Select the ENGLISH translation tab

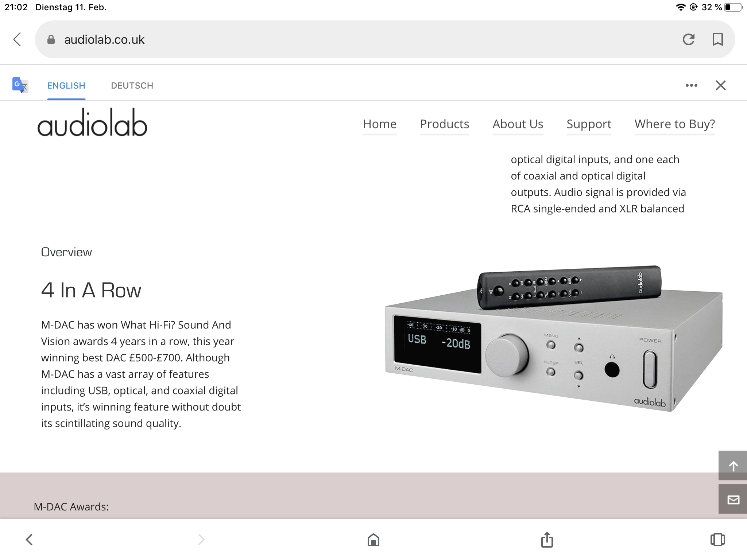66,86
